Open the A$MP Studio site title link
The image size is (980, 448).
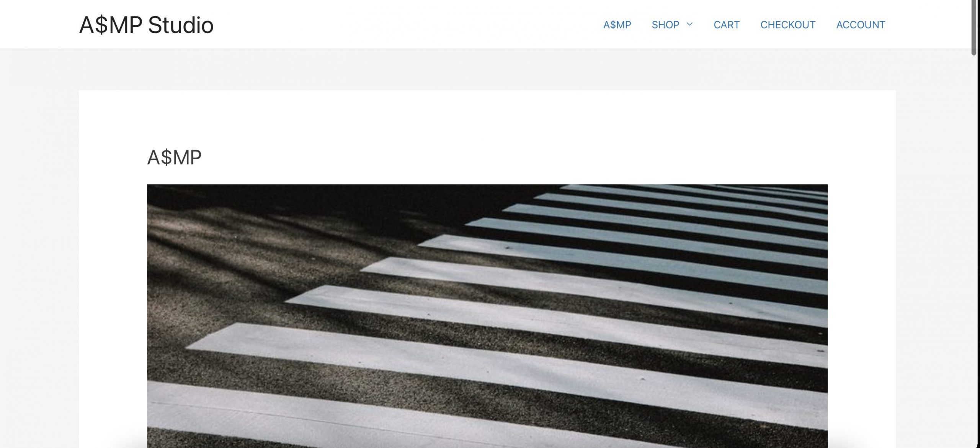[x=146, y=25]
